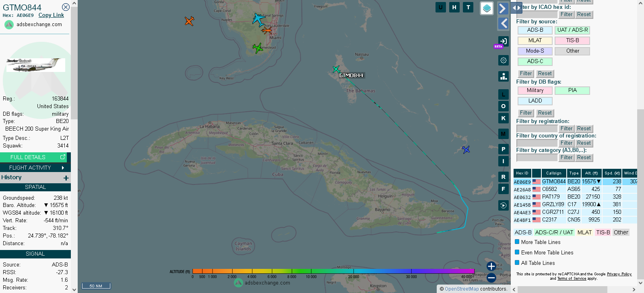Viewport: 644px width, 293px height.
Task: Toggle the PIA DB flag filter
Action: pyautogui.click(x=572, y=90)
